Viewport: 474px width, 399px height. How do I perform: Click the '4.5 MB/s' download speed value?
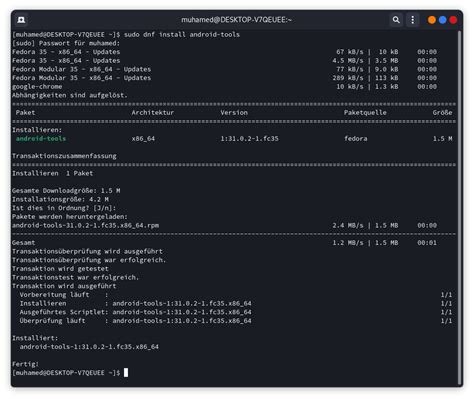[x=348, y=60]
